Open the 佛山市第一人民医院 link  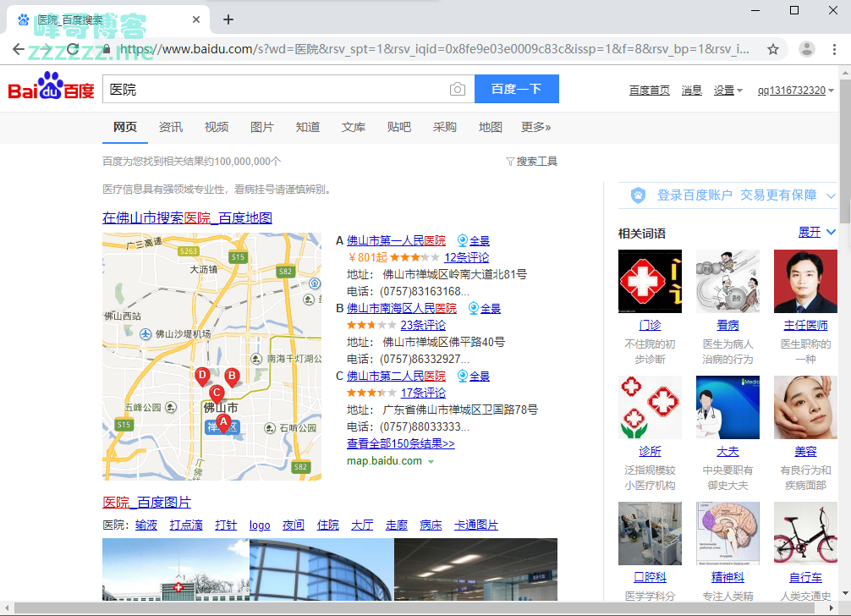(x=396, y=240)
